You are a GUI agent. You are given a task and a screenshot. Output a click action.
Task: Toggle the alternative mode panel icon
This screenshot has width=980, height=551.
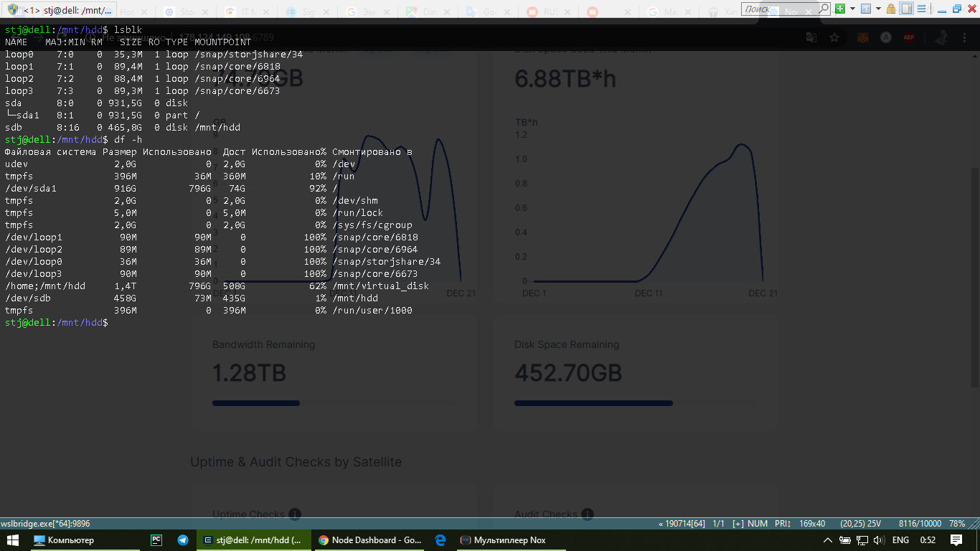pyautogui.click(x=907, y=9)
